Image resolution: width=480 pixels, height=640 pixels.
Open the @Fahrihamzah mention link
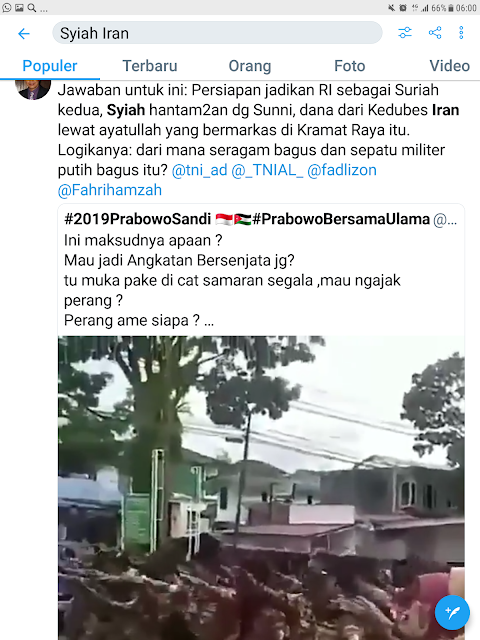[x=110, y=190]
